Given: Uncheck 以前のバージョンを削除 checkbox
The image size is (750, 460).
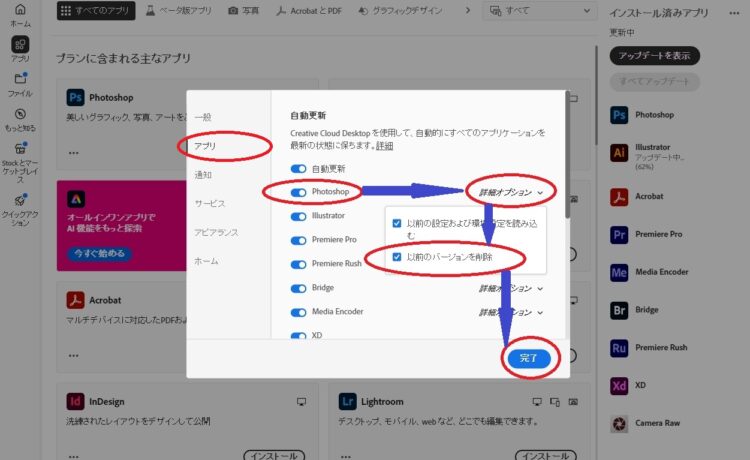Looking at the screenshot, I should (397, 257).
